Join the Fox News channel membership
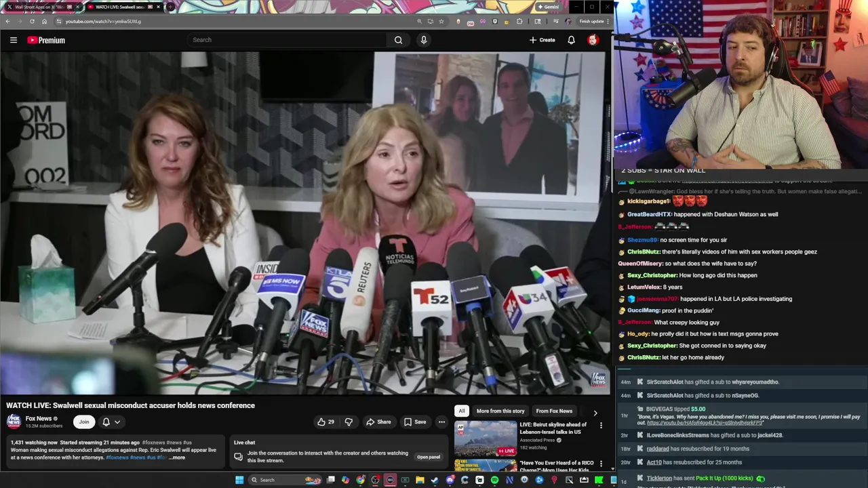This screenshot has height=488, width=868. 83,422
